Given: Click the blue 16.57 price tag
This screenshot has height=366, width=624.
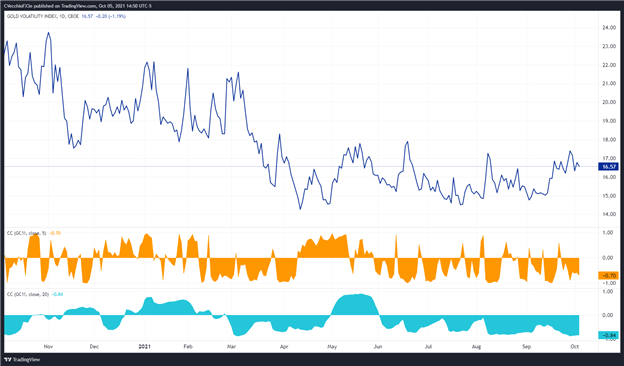Looking at the screenshot, I should click(608, 167).
